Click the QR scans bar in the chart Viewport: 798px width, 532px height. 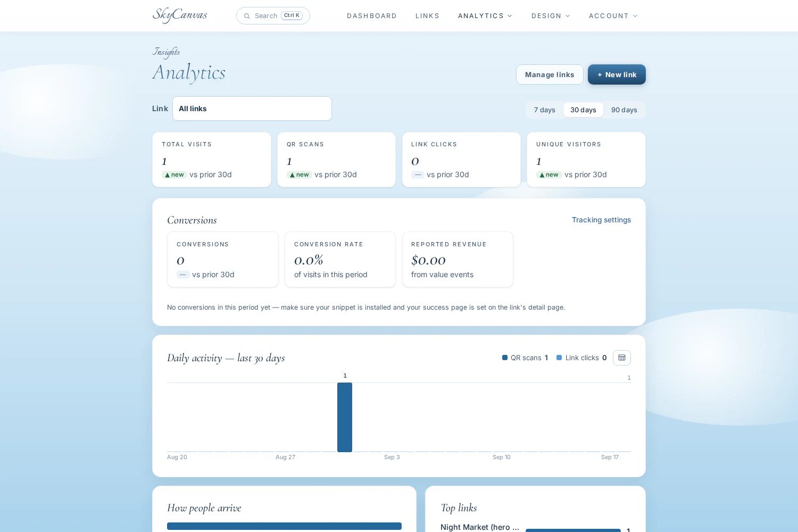[345, 417]
